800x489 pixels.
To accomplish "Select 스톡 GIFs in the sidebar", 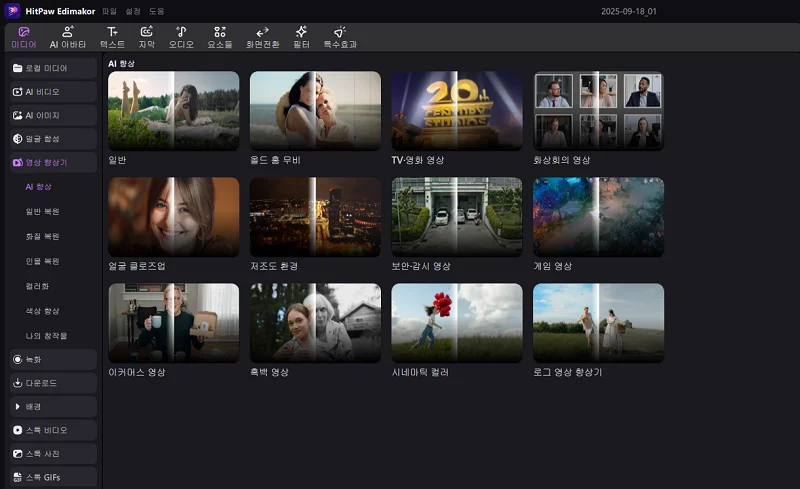I will 53,477.
